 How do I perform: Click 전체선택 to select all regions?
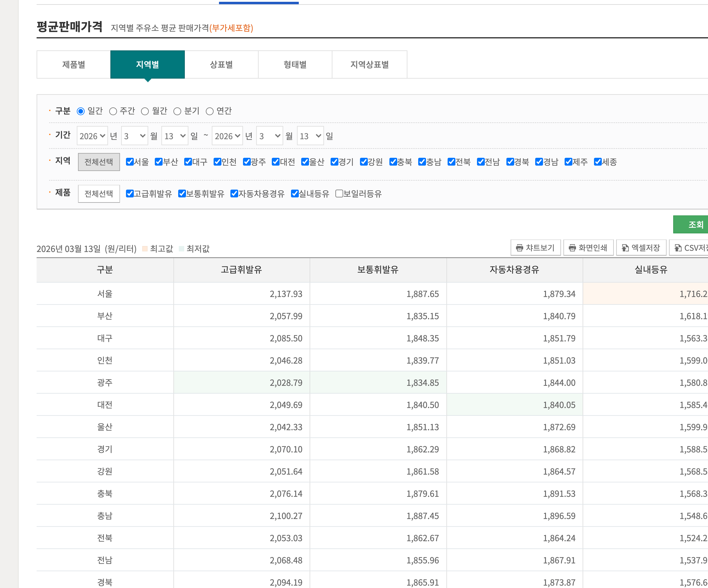(98, 162)
